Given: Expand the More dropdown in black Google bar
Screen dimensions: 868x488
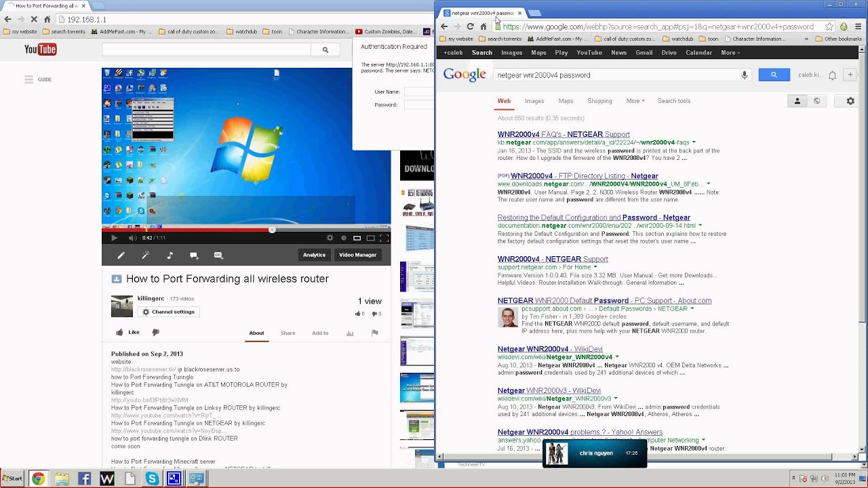Looking at the screenshot, I should pos(730,53).
